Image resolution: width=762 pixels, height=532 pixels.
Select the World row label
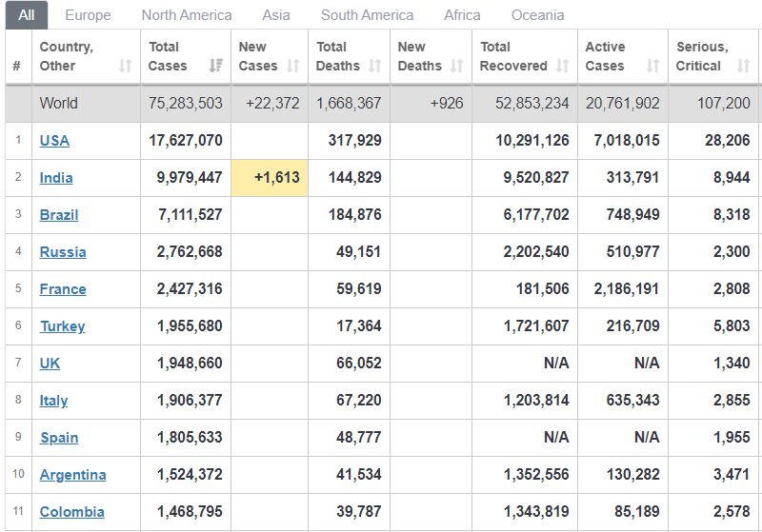tap(58, 103)
